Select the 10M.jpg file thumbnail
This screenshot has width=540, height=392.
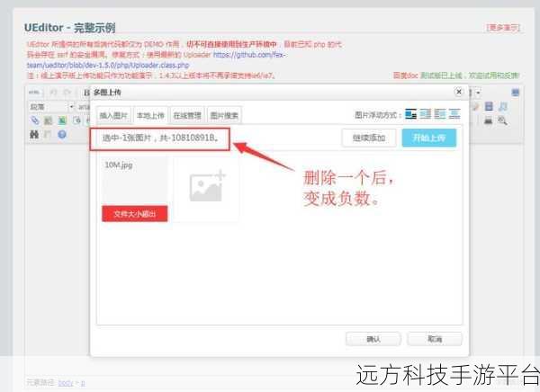(135, 189)
